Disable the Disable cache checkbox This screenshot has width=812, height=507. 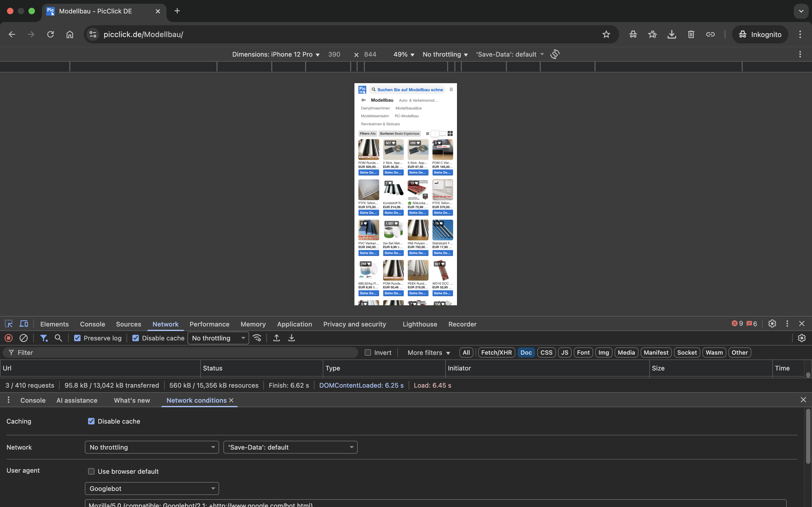click(x=135, y=338)
